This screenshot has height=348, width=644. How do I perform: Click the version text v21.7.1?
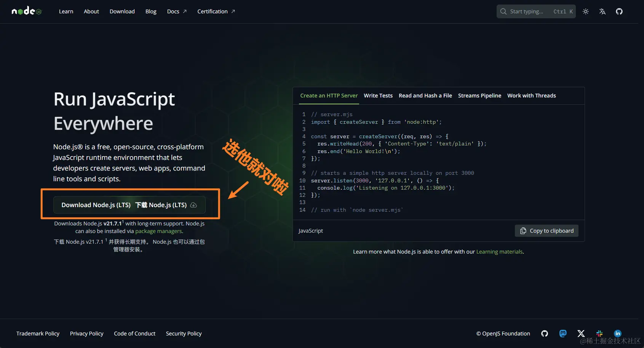coord(113,223)
